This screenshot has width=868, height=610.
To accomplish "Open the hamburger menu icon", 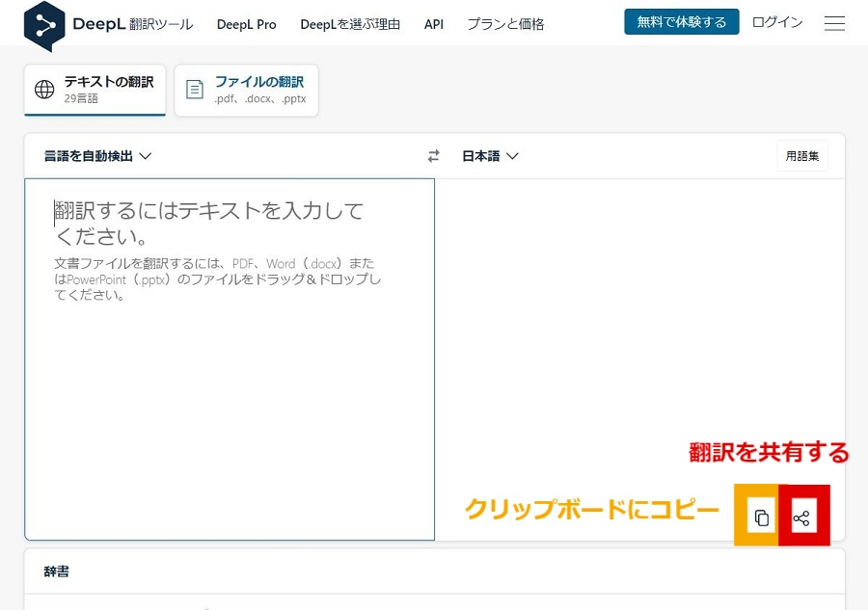I will 834,23.
